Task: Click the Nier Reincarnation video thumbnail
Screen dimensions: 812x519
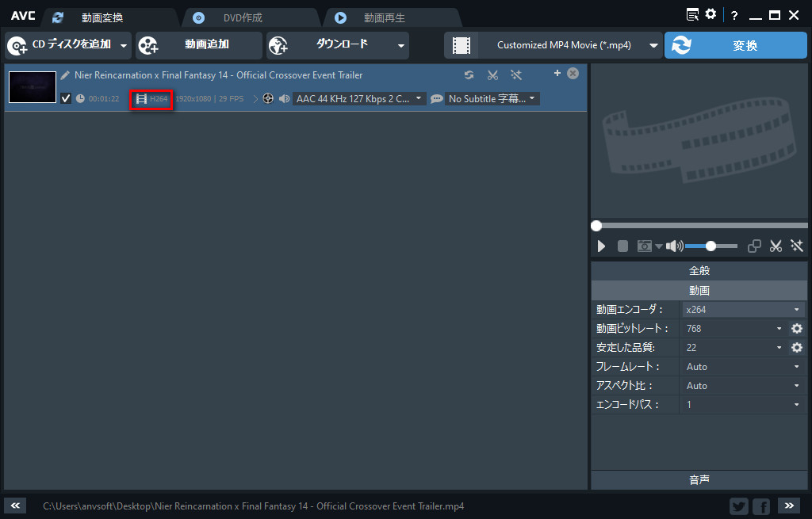Action: pyautogui.click(x=33, y=87)
